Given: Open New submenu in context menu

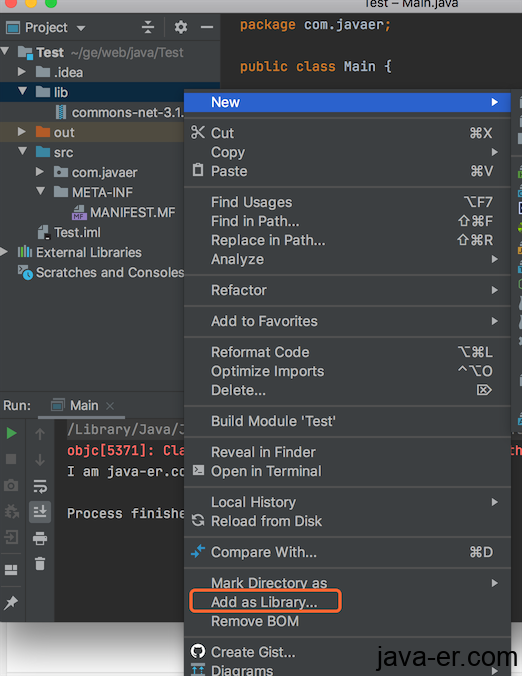Looking at the screenshot, I should [x=347, y=102].
